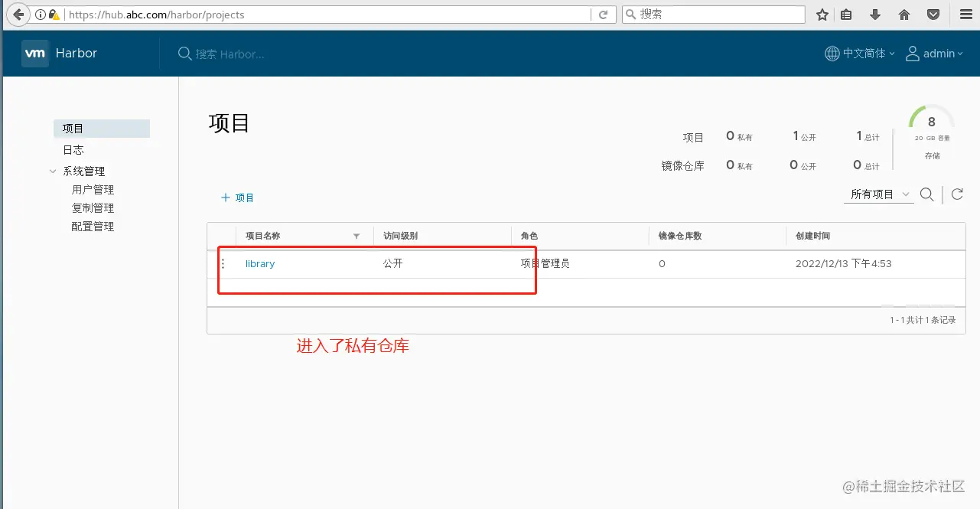This screenshot has height=509, width=980.
Task: Refresh the project list with the reload icon
Action: (x=956, y=194)
